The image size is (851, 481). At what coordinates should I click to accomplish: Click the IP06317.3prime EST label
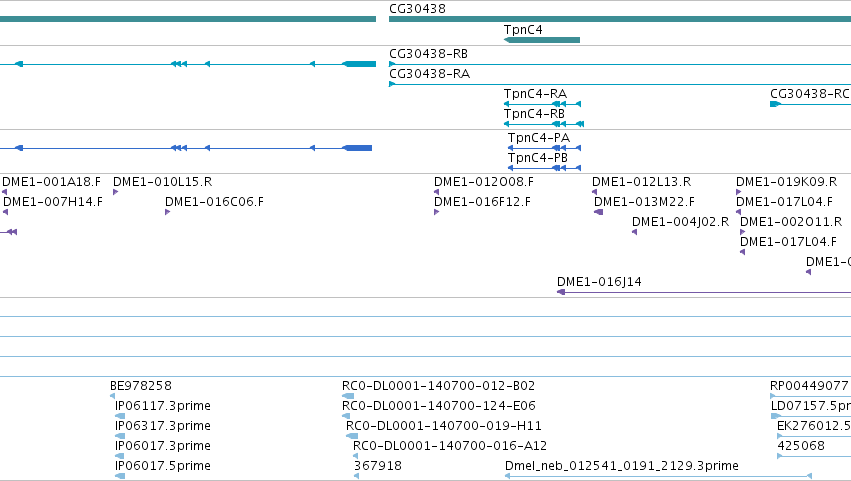click(x=163, y=426)
